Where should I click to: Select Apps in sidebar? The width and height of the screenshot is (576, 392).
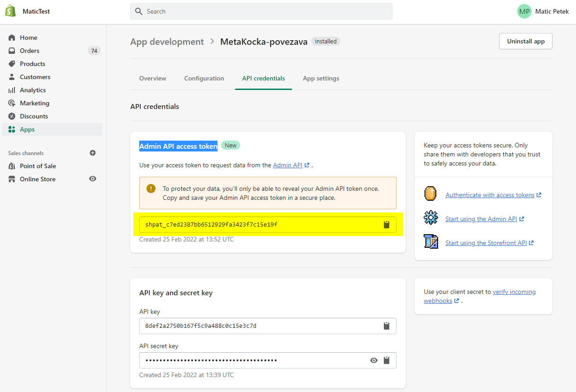click(52, 129)
